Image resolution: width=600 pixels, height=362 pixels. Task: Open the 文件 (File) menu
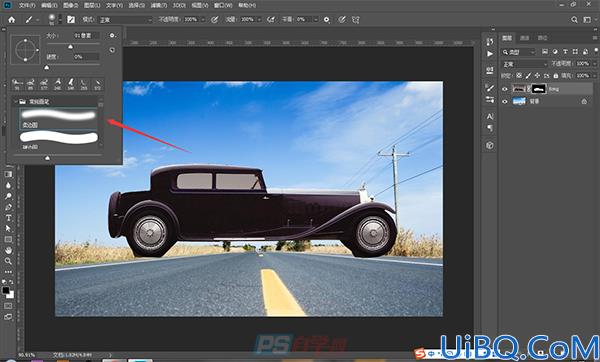pyautogui.click(x=27, y=5)
